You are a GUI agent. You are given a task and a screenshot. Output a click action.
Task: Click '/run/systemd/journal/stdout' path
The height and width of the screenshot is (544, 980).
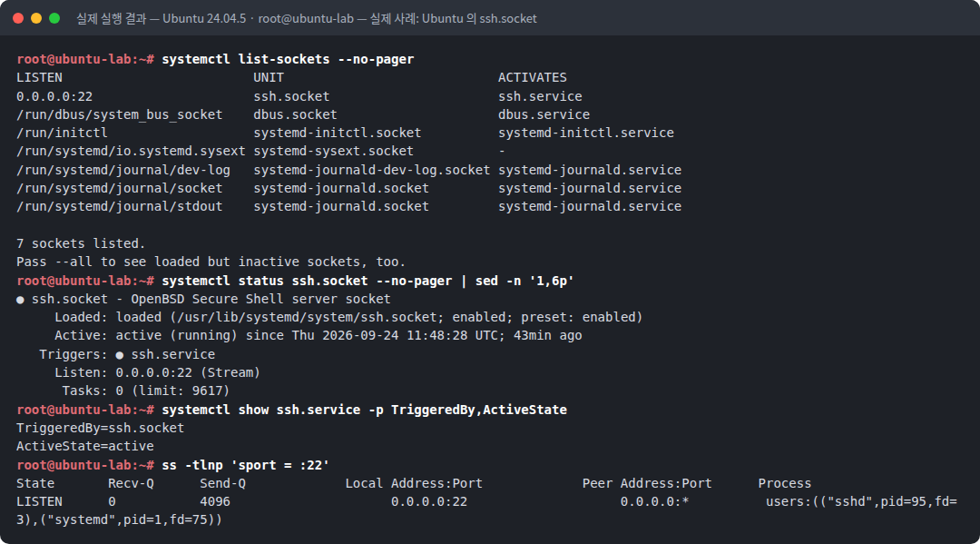coord(120,206)
